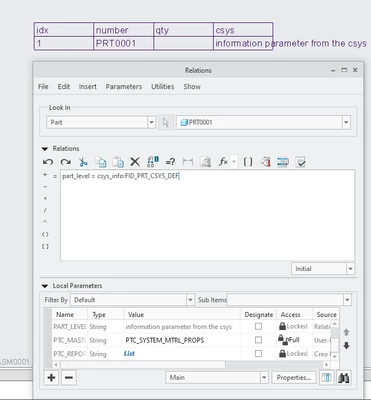Paste text into relations editor
The height and width of the screenshot is (400, 371).
tap(118, 162)
